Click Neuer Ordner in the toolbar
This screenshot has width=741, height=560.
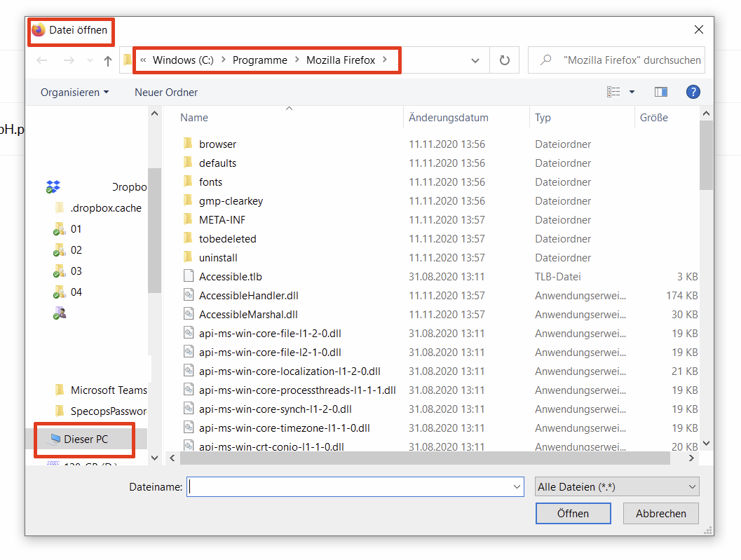tap(166, 93)
